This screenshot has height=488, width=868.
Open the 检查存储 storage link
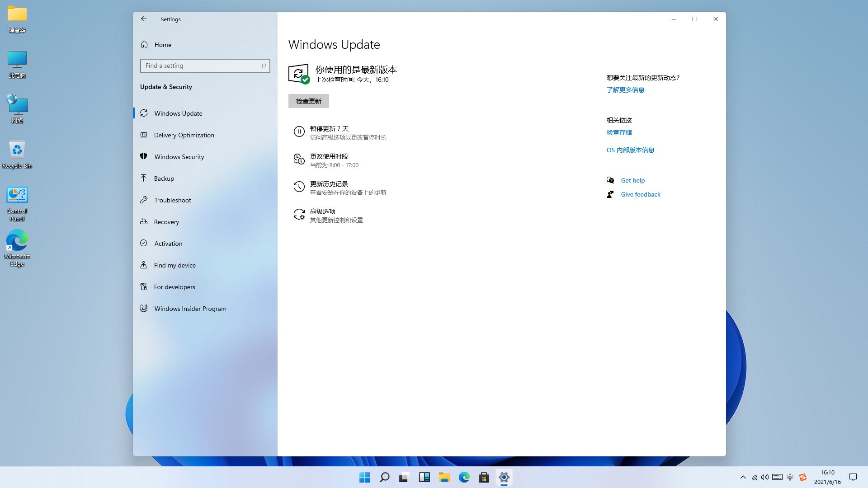pos(619,132)
